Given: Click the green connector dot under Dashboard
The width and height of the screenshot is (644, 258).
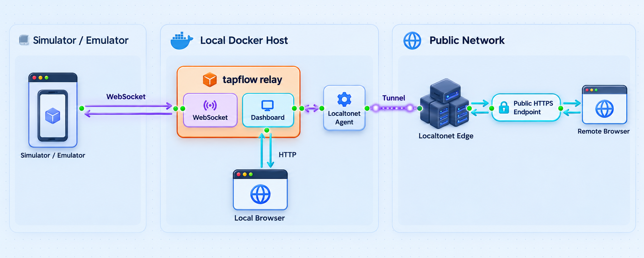Looking at the screenshot, I should pos(267,130).
